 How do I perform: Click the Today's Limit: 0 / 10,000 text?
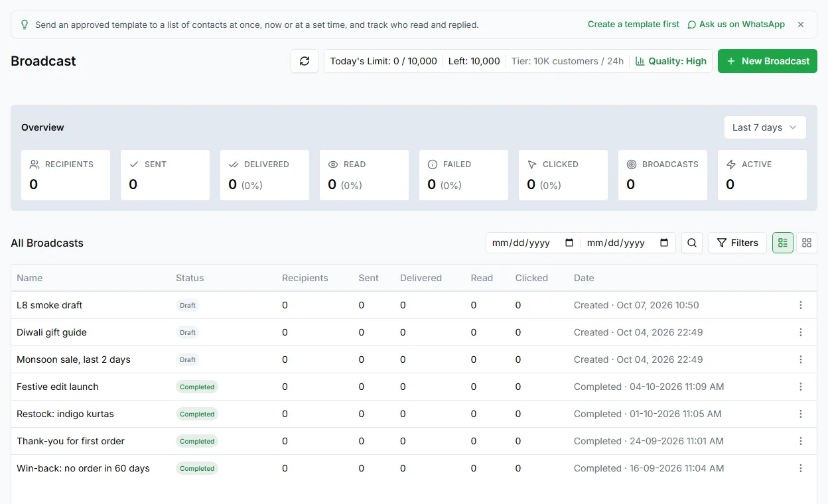click(x=383, y=61)
